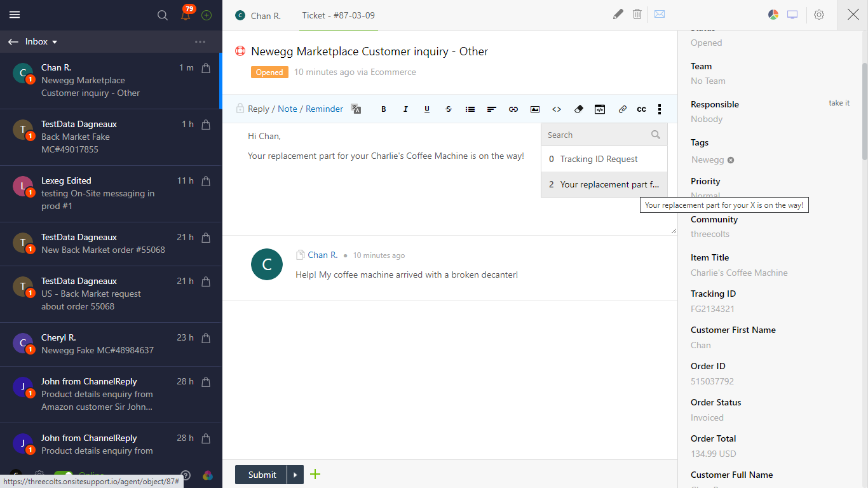
Task: Click the search magnifier in sidebar header
Action: [x=163, y=15]
